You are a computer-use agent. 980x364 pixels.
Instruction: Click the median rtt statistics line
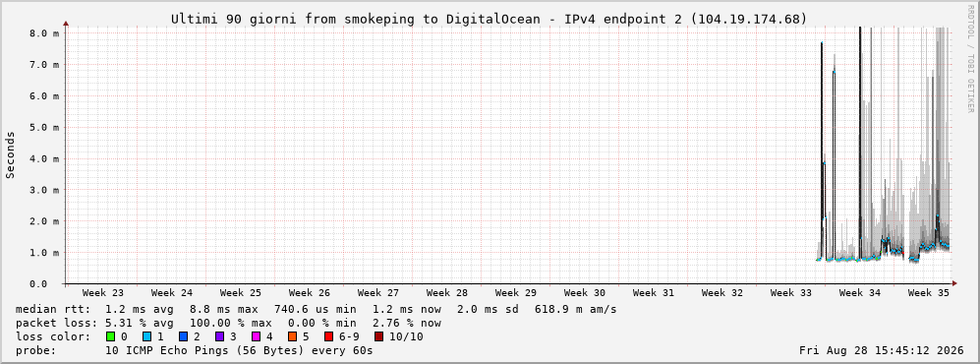pos(317,309)
